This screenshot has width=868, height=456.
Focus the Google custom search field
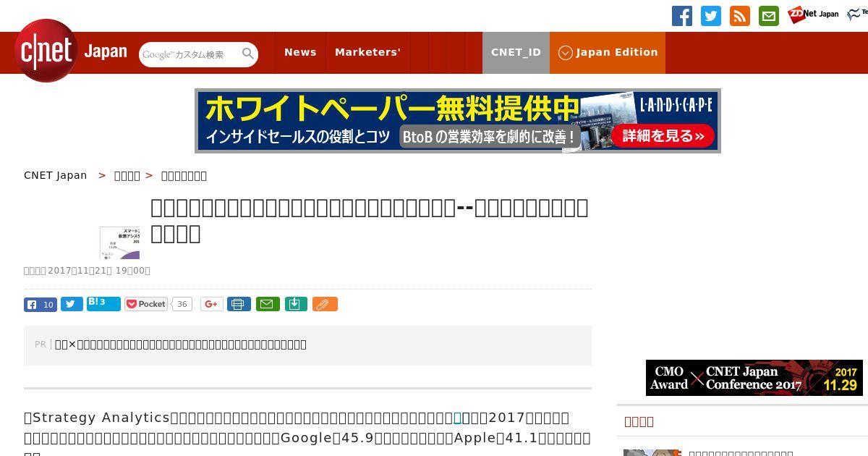pos(190,54)
